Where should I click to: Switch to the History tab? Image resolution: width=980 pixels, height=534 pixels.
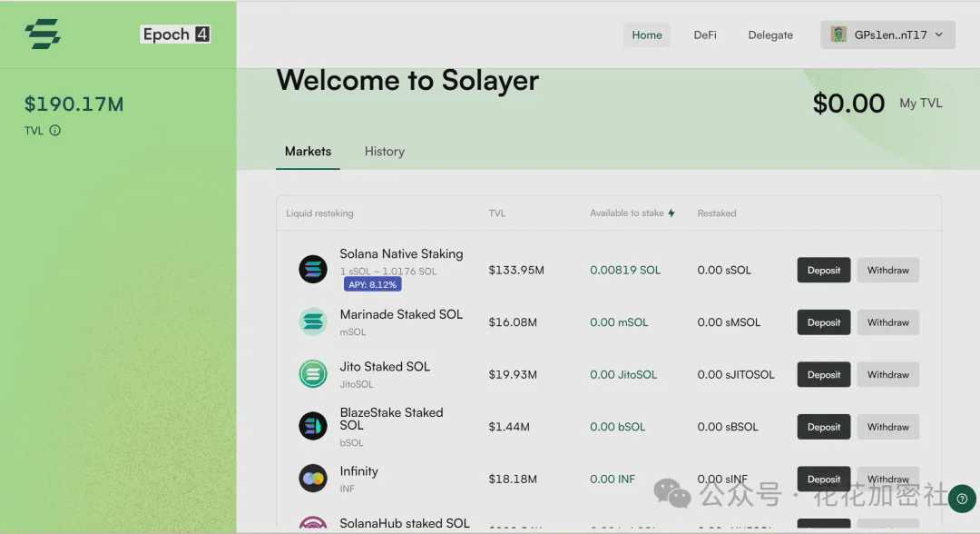tap(385, 152)
